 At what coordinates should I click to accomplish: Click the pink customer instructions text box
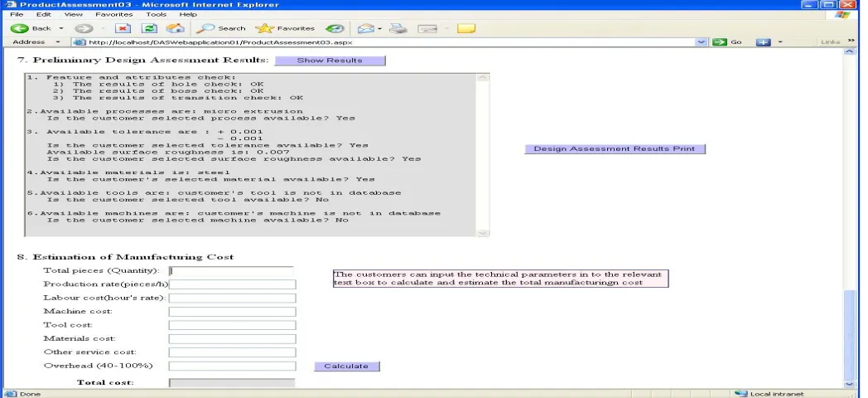pos(501,279)
